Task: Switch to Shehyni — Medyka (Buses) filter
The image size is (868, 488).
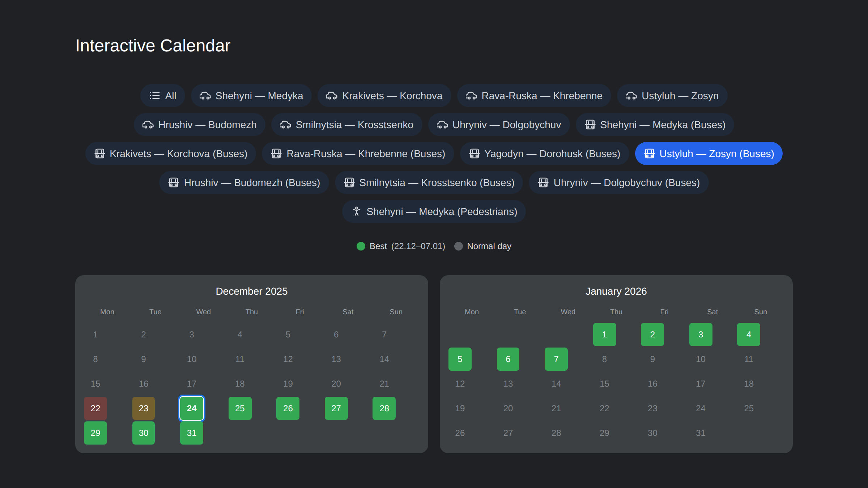Action: click(x=655, y=125)
